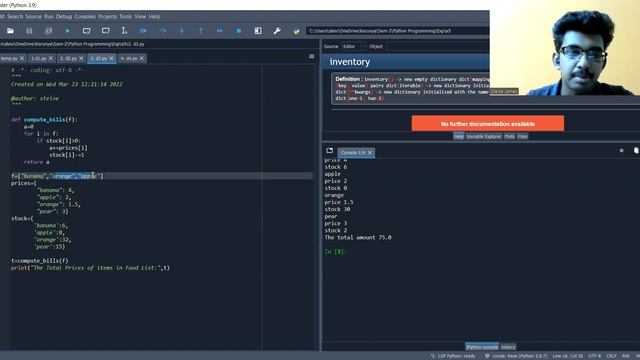Viewport: 640px width, 360px height.
Task: Switch to the Variable Explorer pane tab
Action: [484, 136]
